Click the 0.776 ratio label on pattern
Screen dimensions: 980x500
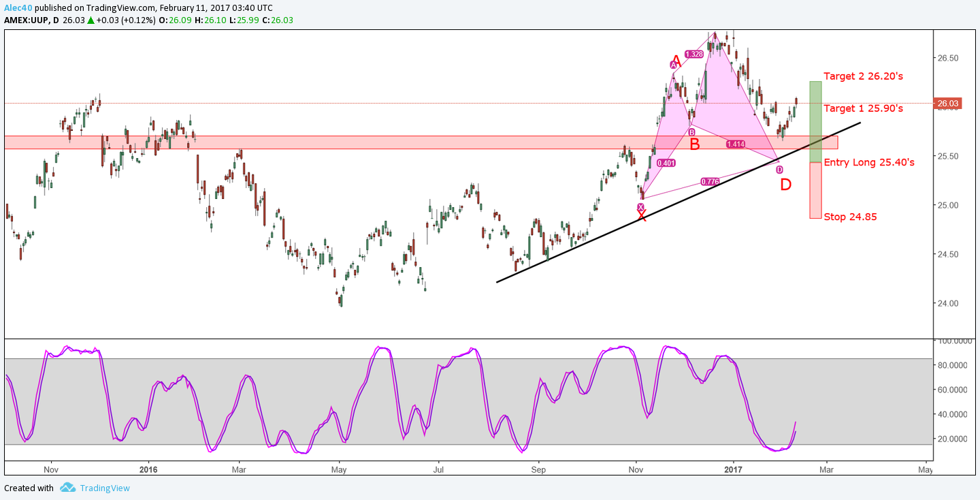pyautogui.click(x=710, y=181)
